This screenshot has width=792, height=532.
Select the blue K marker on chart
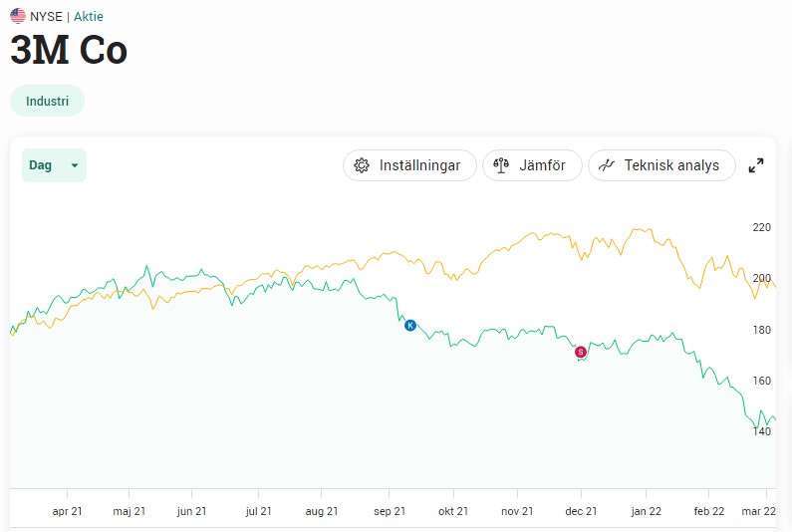point(409,325)
